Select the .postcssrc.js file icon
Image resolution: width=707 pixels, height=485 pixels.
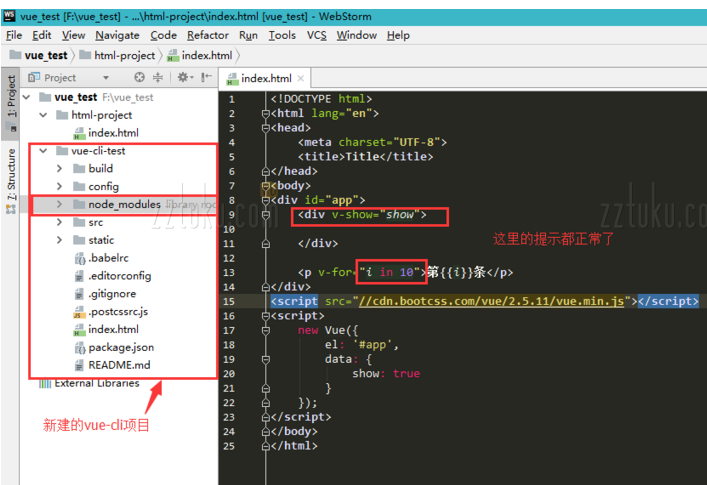click(x=79, y=312)
